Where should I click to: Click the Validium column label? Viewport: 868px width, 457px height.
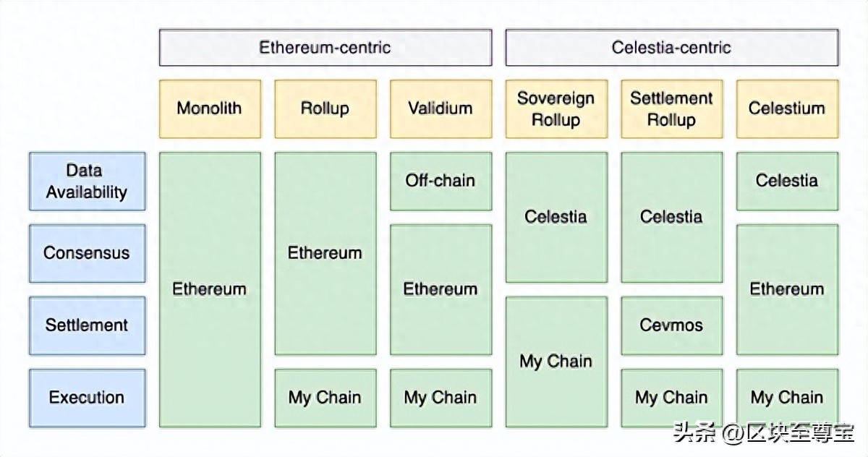pyautogui.click(x=441, y=108)
